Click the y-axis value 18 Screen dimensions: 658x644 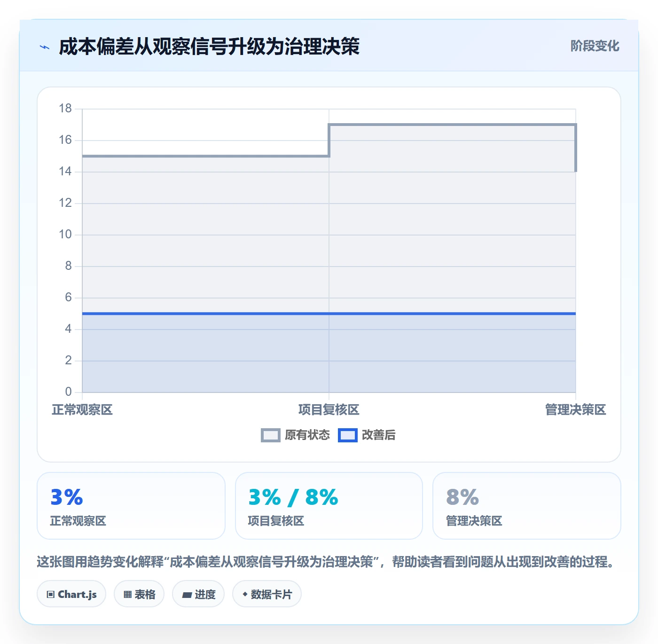tap(65, 109)
